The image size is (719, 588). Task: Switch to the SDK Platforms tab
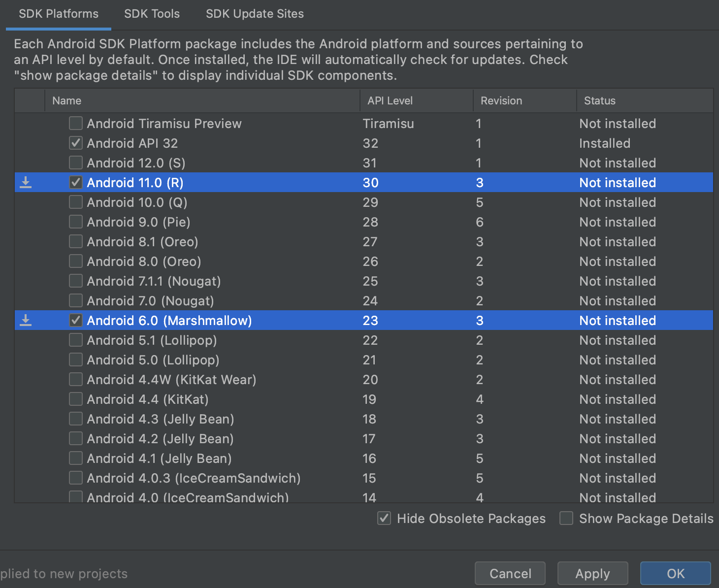point(59,14)
